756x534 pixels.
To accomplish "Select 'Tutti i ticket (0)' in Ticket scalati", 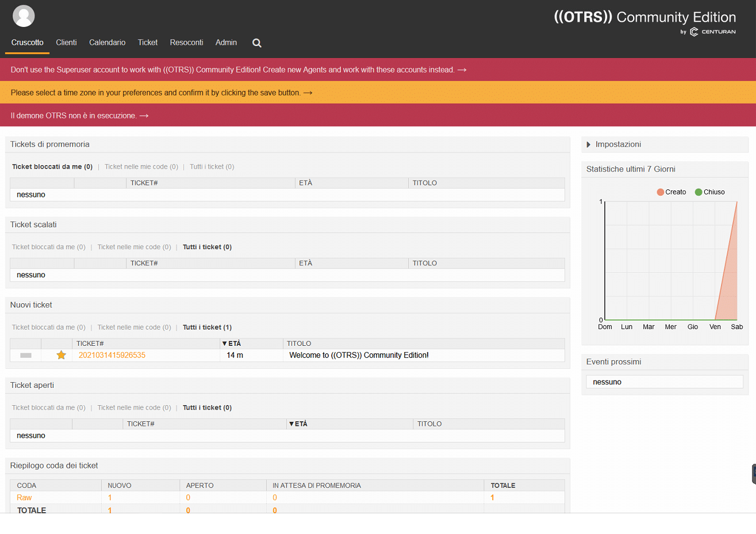I will coord(208,247).
